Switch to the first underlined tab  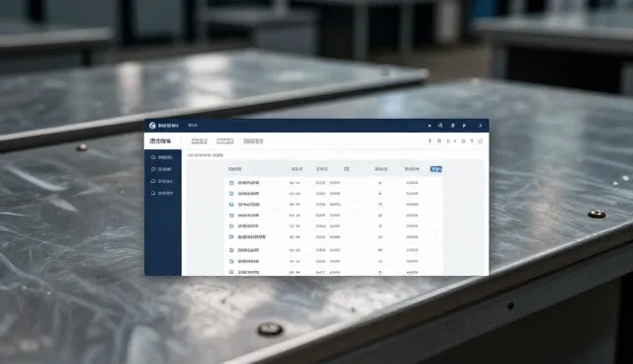199,141
